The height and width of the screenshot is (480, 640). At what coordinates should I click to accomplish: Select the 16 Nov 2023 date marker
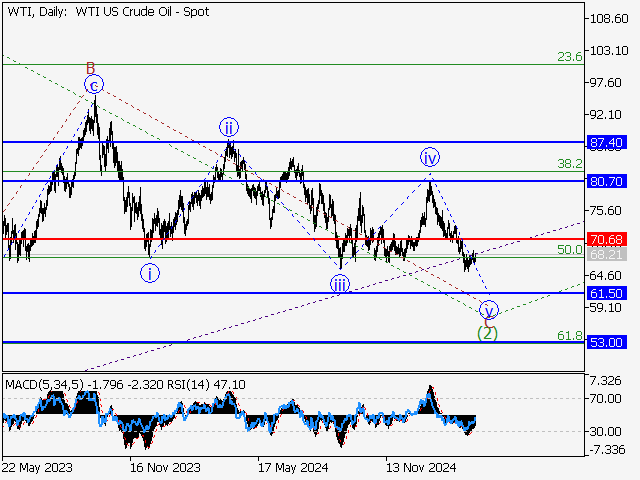point(165,467)
